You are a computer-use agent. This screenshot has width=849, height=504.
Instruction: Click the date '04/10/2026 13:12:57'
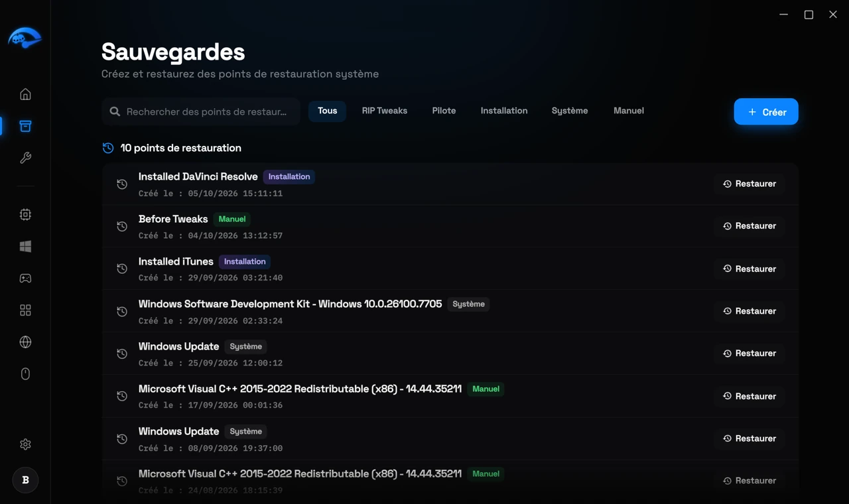coord(235,235)
